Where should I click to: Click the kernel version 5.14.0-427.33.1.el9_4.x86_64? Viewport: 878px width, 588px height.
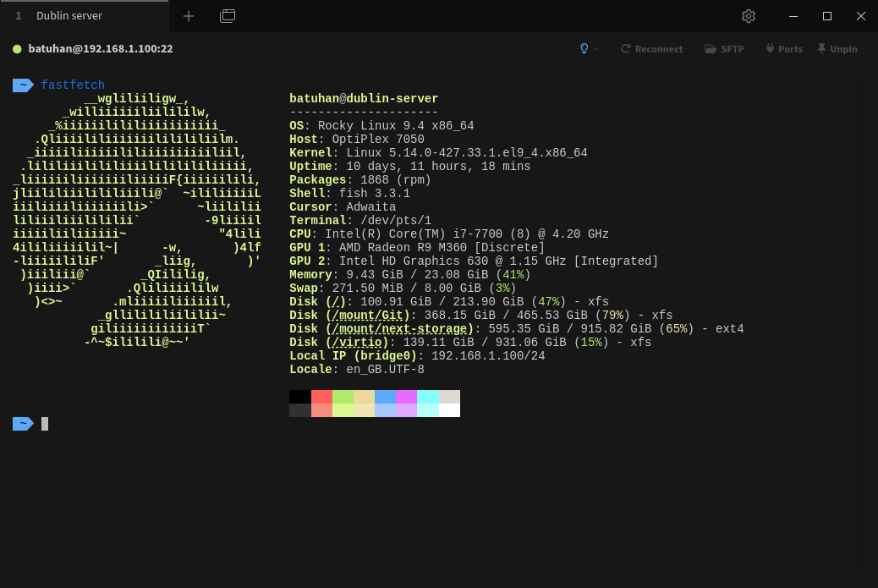[488, 153]
